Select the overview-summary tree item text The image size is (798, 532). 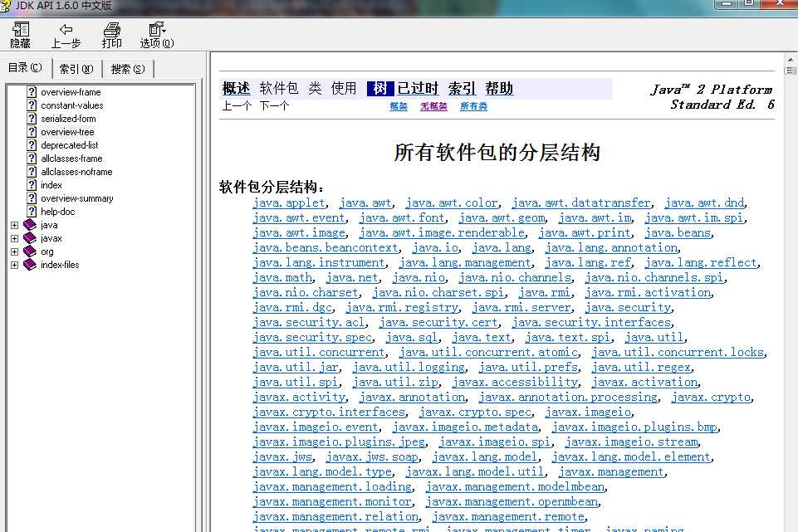(77, 198)
